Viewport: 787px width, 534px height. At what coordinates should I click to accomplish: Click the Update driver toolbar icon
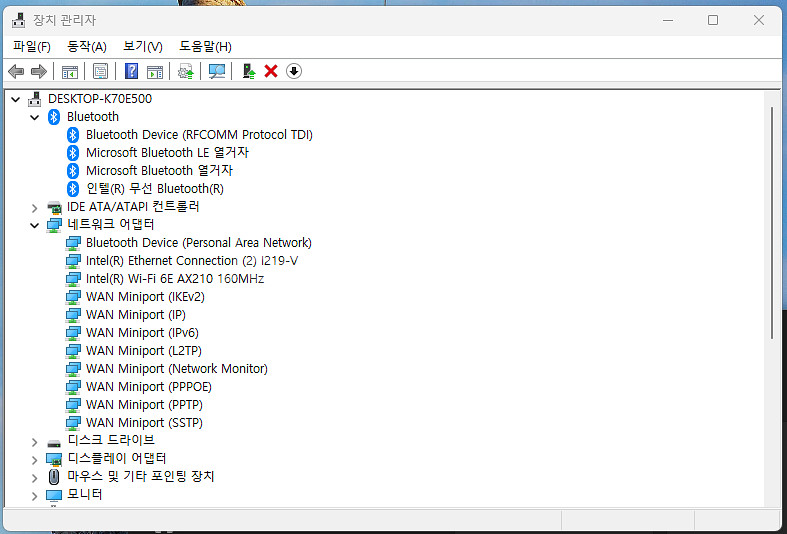pyautogui.click(x=185, y=71)
